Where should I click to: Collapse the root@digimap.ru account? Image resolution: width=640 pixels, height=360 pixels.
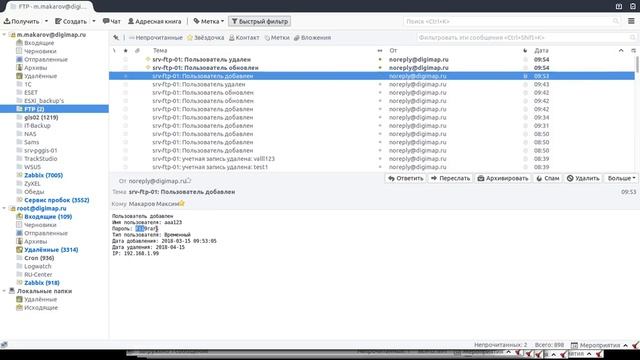point(4,208)
